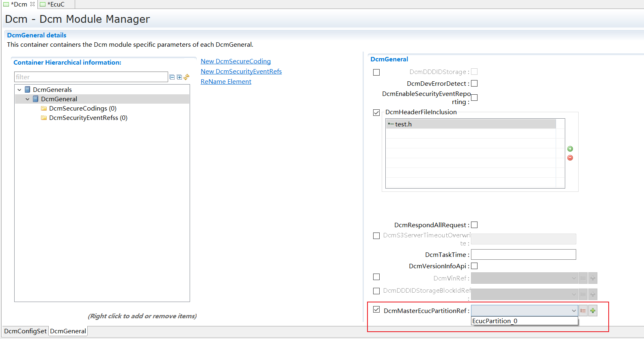The width and height of the screenshot is (644, 339).
Task: Toggle DcmRespondAllRequest checkbox
Action: tap(474, 225)
